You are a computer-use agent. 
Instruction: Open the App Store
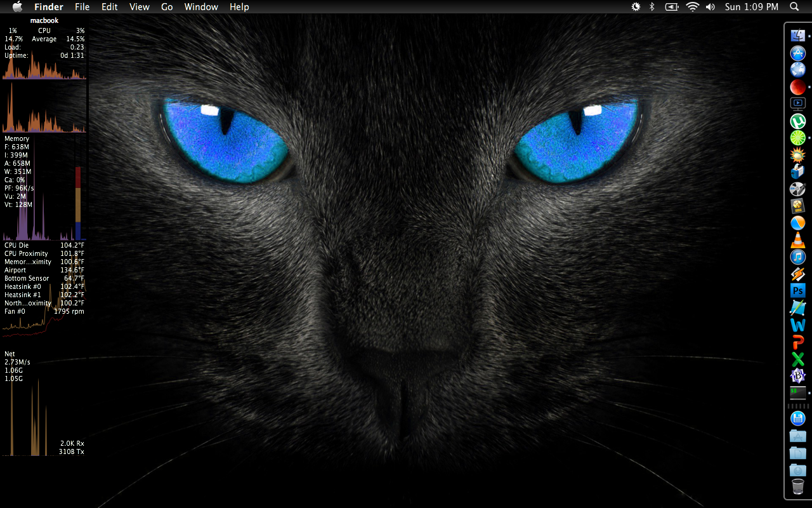797,53
